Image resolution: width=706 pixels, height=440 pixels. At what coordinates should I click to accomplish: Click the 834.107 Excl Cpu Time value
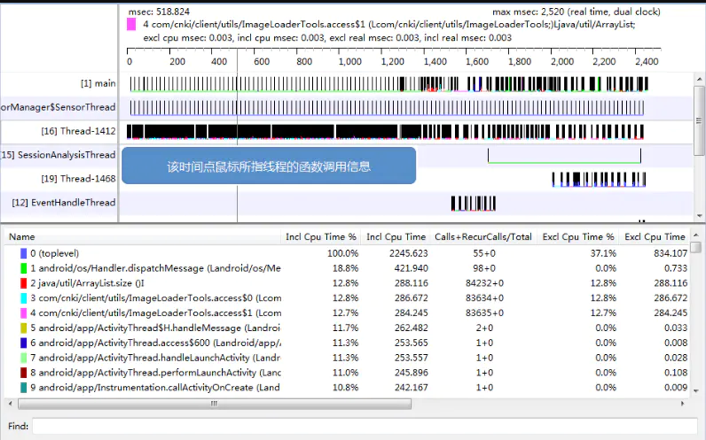[670, 254]
